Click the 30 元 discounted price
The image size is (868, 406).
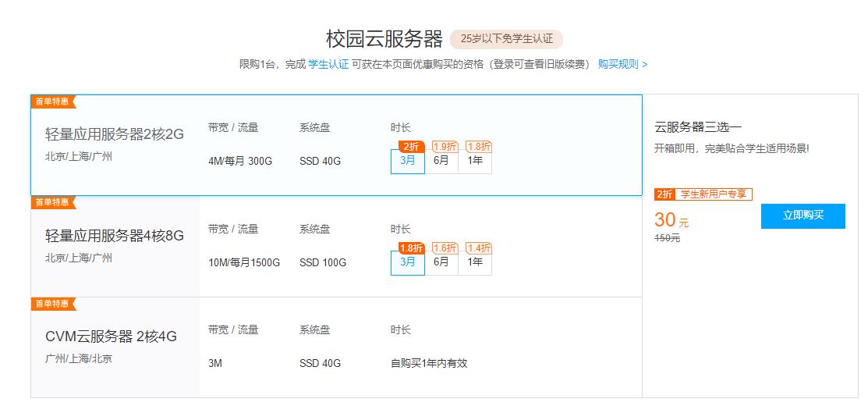671,220
